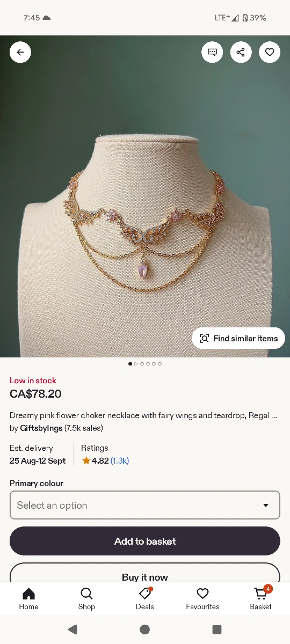This screenshot has height=644, width=290.
Task: Tap Android recent apps square button
Action: [x=217, y=630]
